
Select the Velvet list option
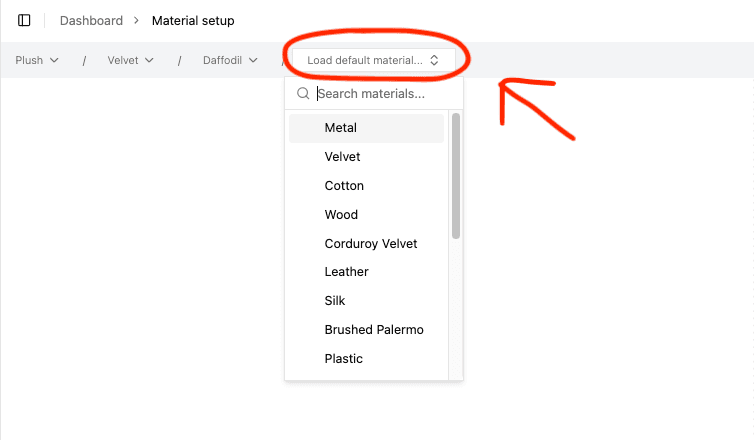[x=366, y=157]
